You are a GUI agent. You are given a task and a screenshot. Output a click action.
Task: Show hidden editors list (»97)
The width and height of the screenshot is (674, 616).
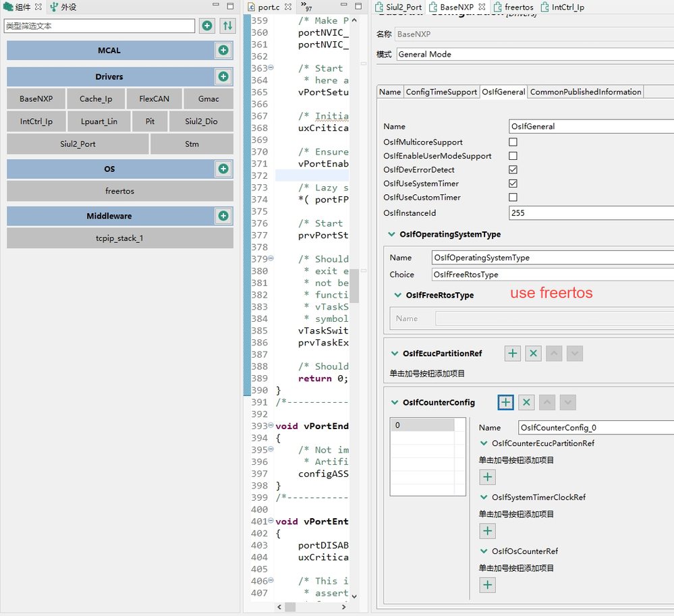click(306, 7)
